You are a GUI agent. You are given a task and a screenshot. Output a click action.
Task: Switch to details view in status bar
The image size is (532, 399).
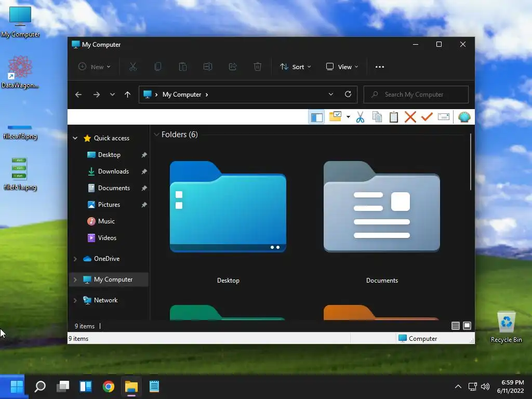(455, 326)
